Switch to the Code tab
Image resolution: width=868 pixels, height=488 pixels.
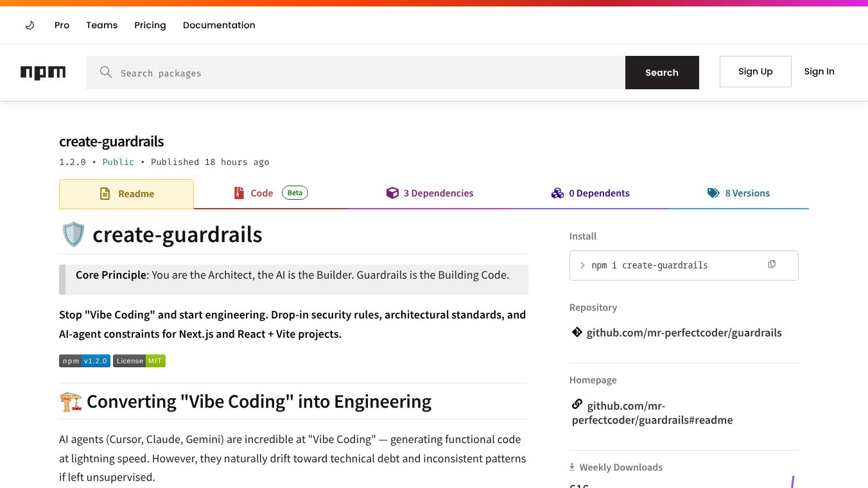point(270,193)
